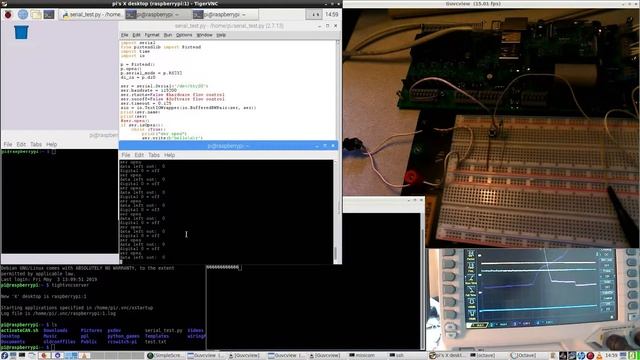
Task: Open Help menu in IDLE editor
Action: (x=221, y=35)
